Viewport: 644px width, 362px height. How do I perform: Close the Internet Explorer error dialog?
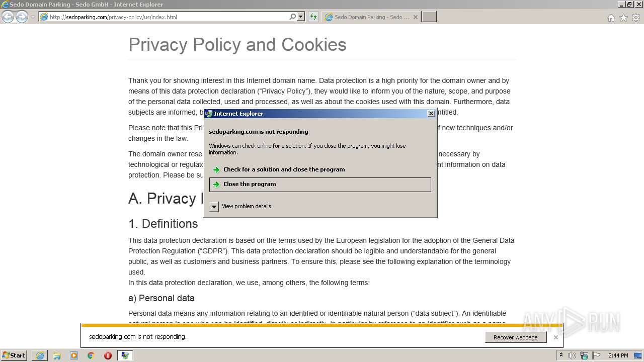[431, 114]
